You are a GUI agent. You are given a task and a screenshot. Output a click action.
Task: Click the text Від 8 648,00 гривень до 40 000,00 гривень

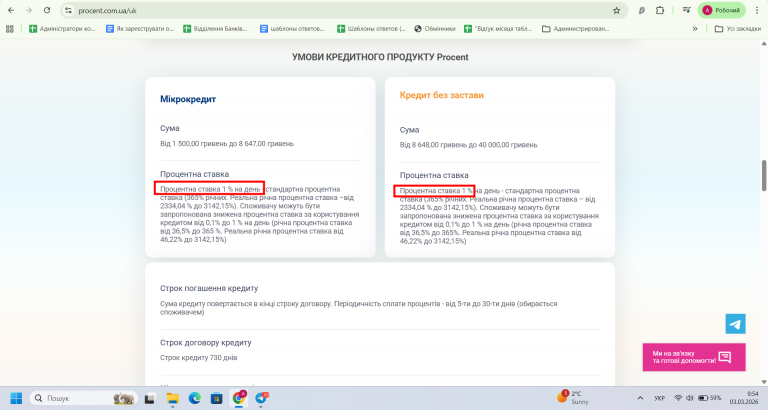click(468, 145)
